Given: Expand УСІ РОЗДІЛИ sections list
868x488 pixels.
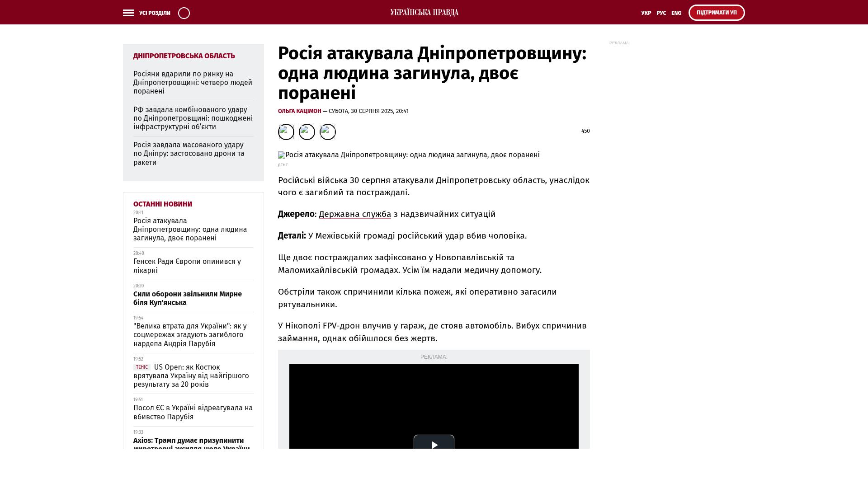Looking at the screenshot, I should (154, 13).
